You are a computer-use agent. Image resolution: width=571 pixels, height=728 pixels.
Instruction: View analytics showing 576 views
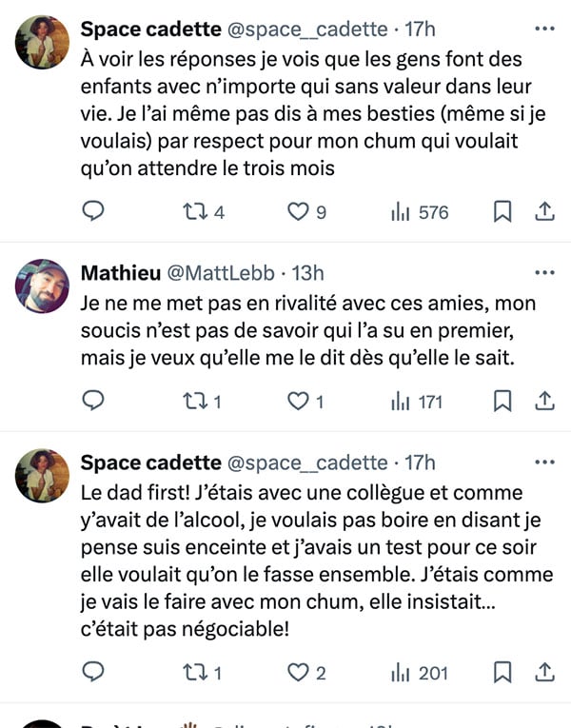click(420, 212)
